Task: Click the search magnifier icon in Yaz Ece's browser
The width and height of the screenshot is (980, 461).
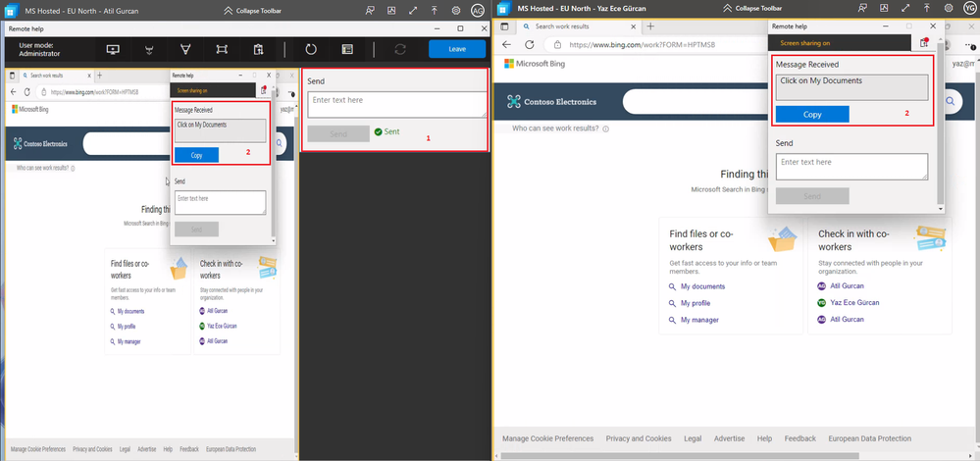Action: (x=951, y=101)
